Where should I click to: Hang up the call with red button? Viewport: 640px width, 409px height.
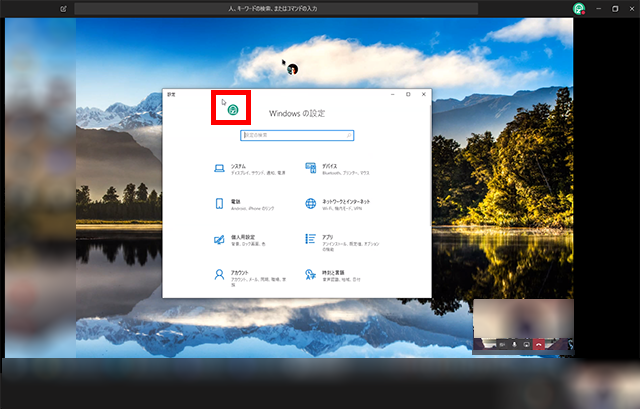click(539, 343)
